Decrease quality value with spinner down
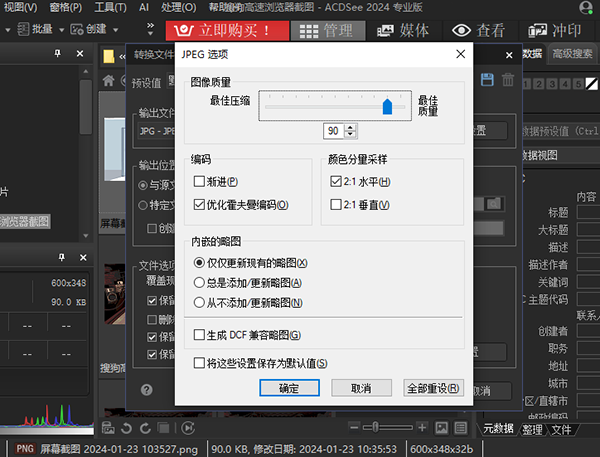This screenshot has height=457, width=600. (x=350, y=134)
